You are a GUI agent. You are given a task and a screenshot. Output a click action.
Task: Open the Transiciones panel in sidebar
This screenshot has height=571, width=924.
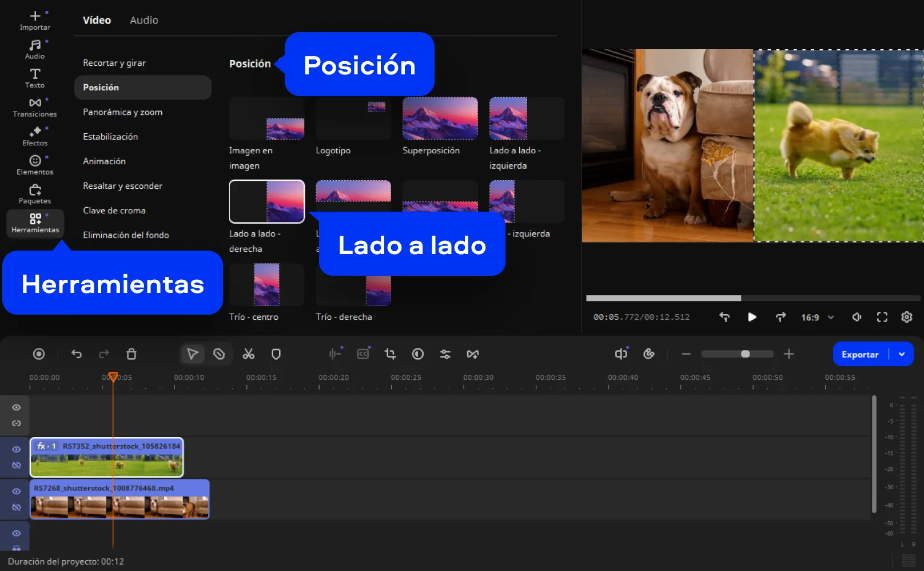(35, 107)
